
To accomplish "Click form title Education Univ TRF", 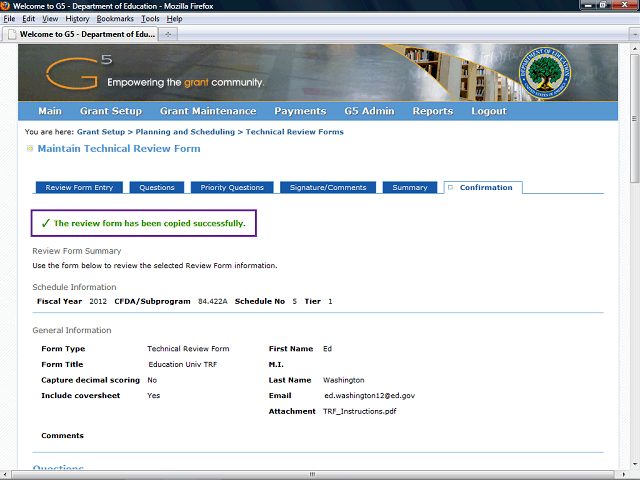I will 182,364.
